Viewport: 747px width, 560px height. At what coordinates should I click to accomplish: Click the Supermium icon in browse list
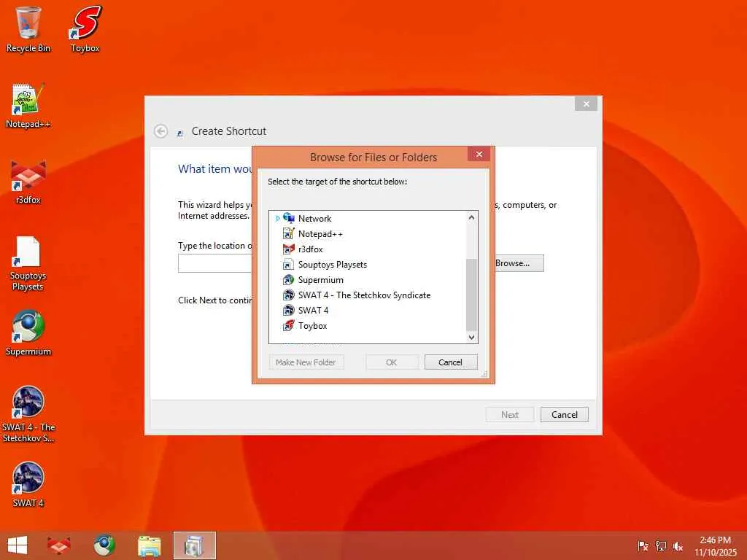289,279
